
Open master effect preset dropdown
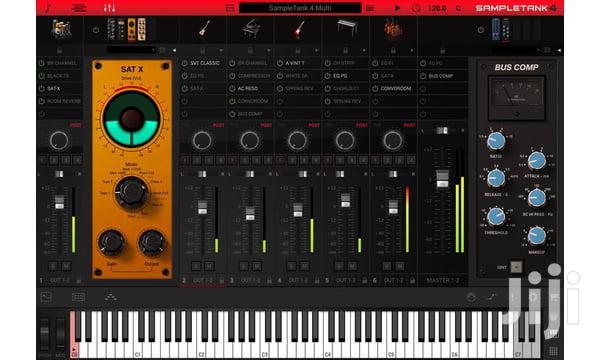pyautogui.click(x=517, y=50)
